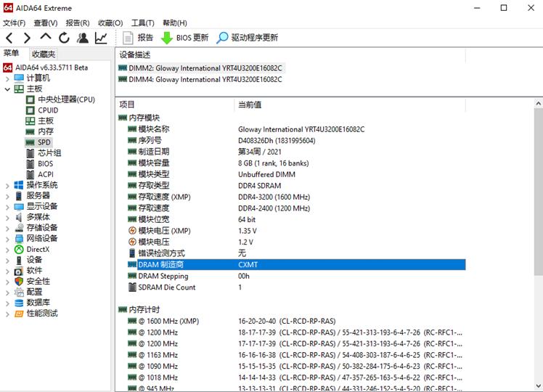Expand the 网络设备 tree node
543x392 pixels.
click(x=7, y=239)
